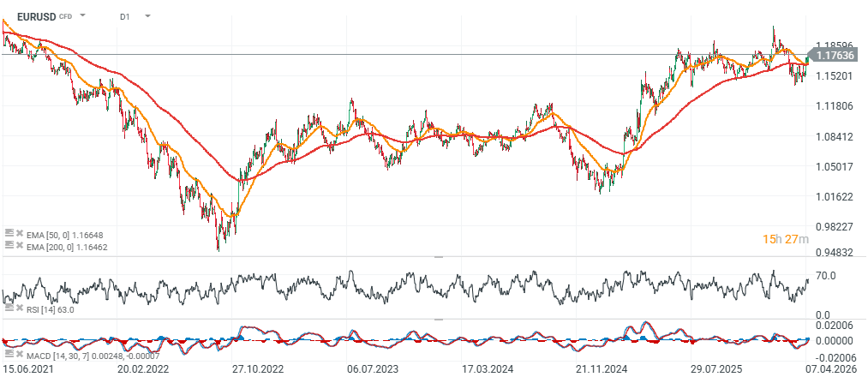The image size is (868, 383).
Task: Remove the EMA 200 indicator
Action: pos(19,246)
